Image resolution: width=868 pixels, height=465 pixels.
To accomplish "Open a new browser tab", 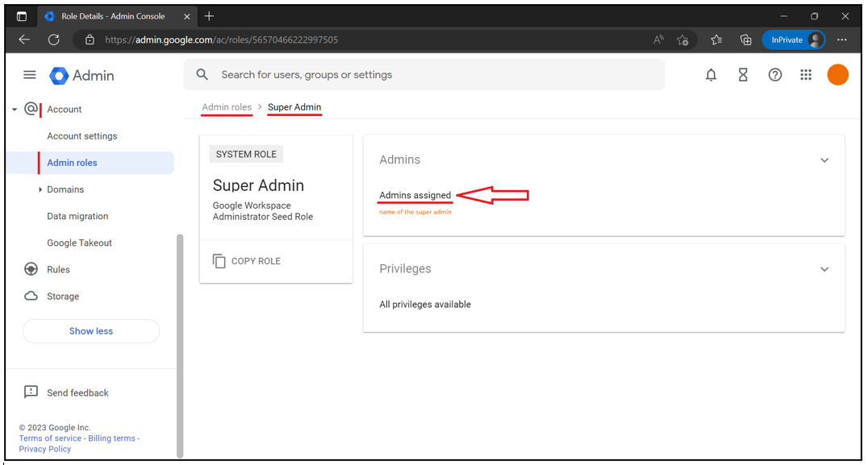I will click(x=209, y=16).
